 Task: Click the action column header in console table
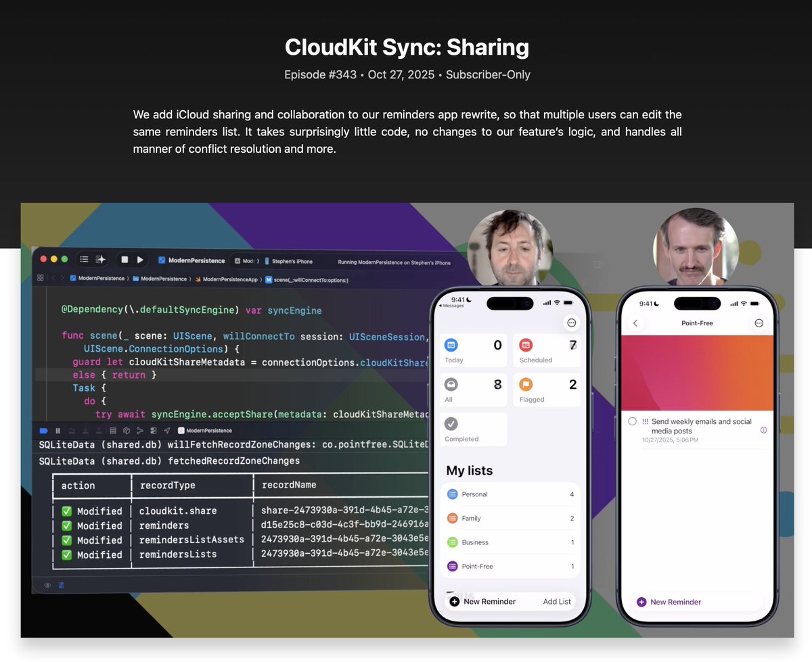(x=78, y=486)
